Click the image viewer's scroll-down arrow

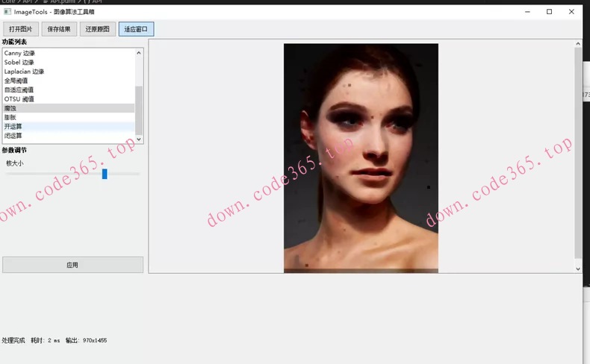pos(578,269)
